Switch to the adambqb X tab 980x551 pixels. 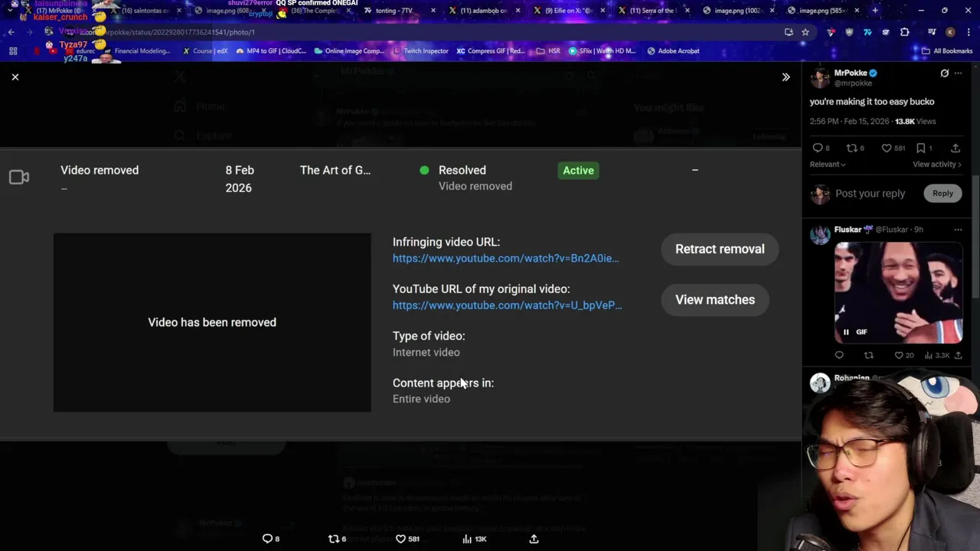coord(482,11)
